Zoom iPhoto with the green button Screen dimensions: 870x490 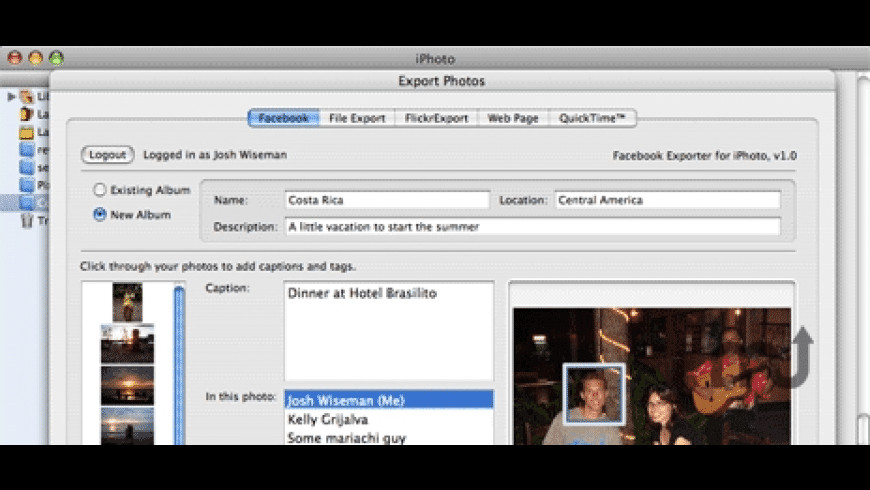coord(56,58)
